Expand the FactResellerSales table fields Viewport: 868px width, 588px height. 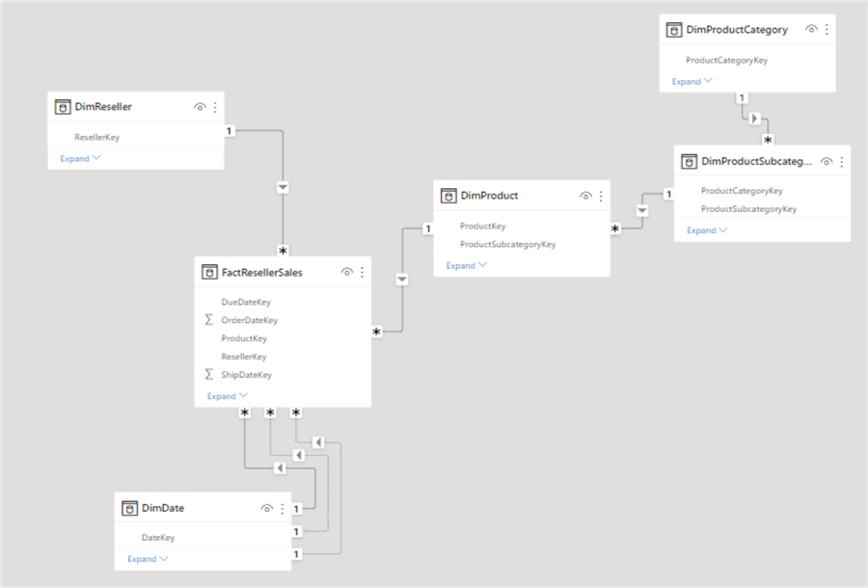point(228,396)
